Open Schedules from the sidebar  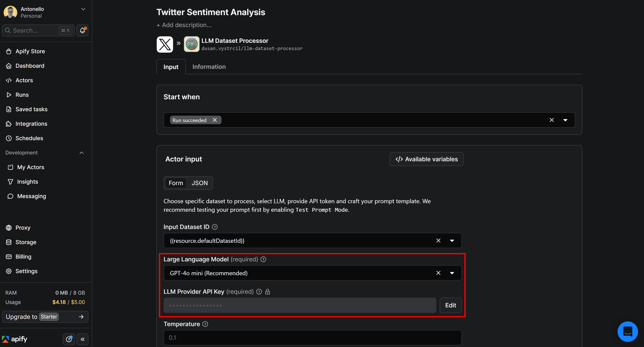(x=29, y=138)
